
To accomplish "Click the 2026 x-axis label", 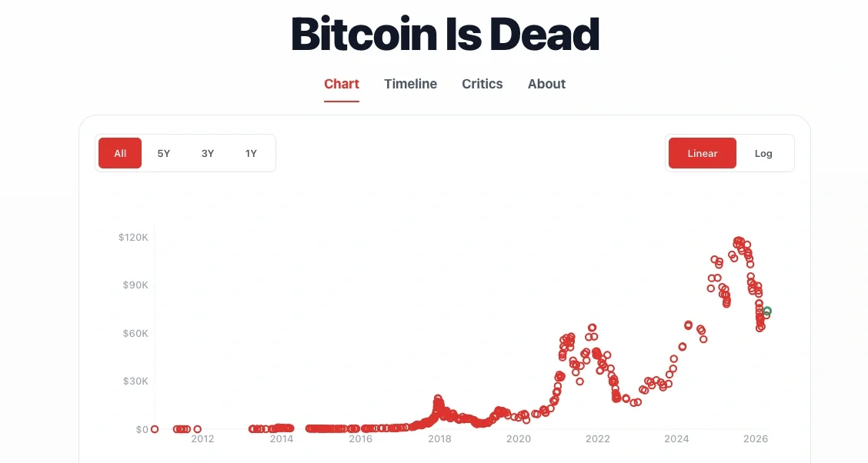I will [756, 439].
